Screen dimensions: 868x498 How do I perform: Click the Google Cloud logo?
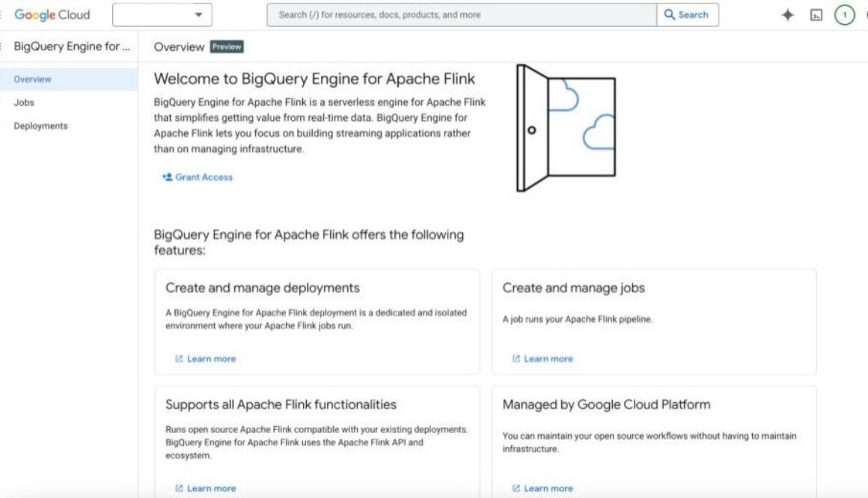(x=52, y=14)
